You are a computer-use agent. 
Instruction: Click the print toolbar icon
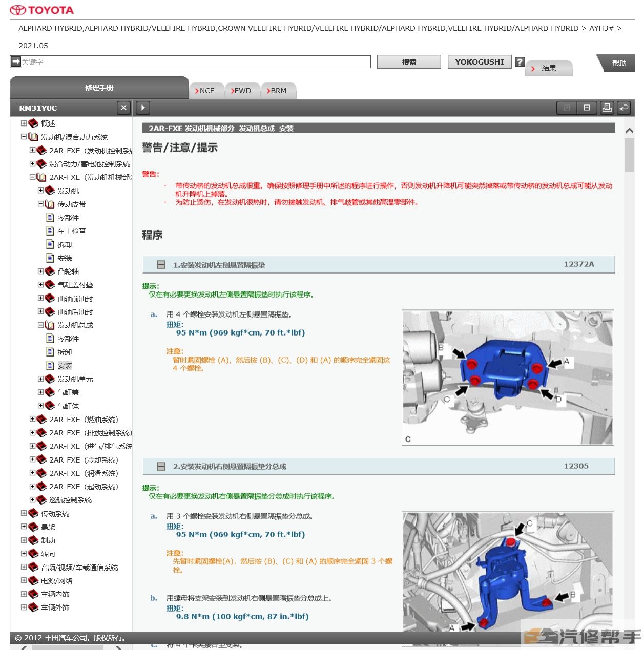tap(607, 108)
